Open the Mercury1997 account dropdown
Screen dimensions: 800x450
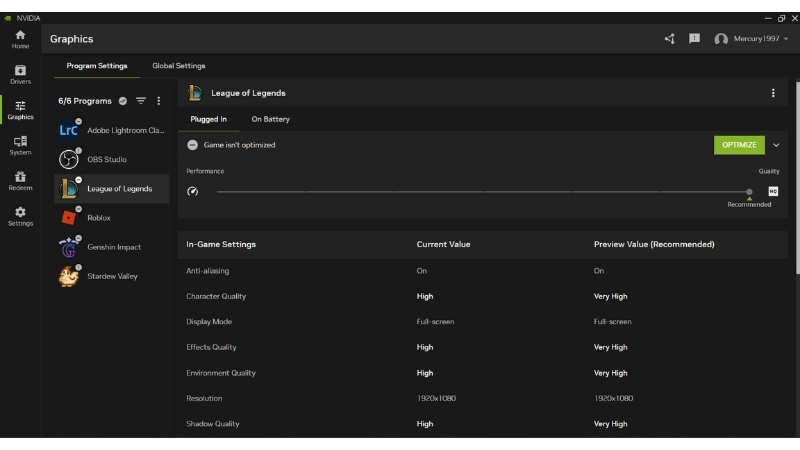click(x=752, y=39)
